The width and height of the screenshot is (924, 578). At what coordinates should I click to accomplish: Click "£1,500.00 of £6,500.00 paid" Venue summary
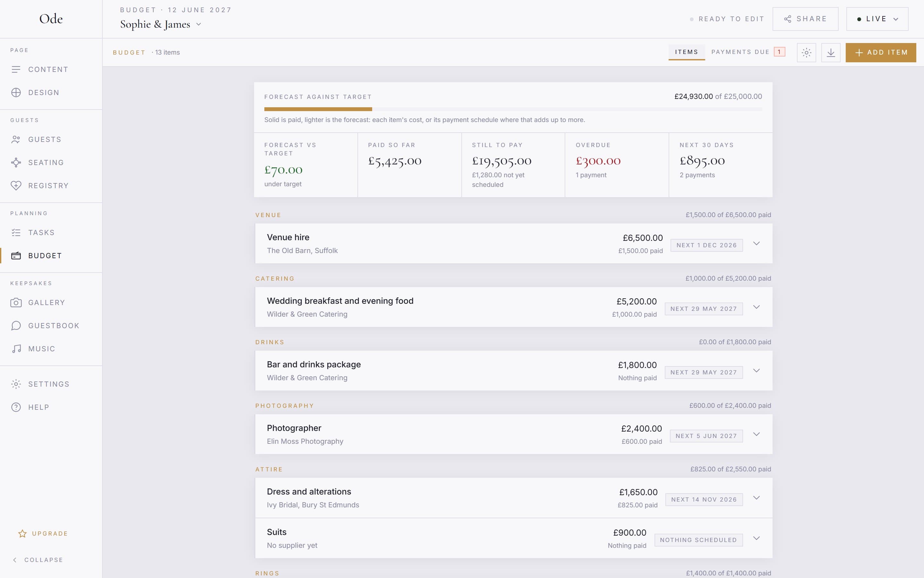728,215
